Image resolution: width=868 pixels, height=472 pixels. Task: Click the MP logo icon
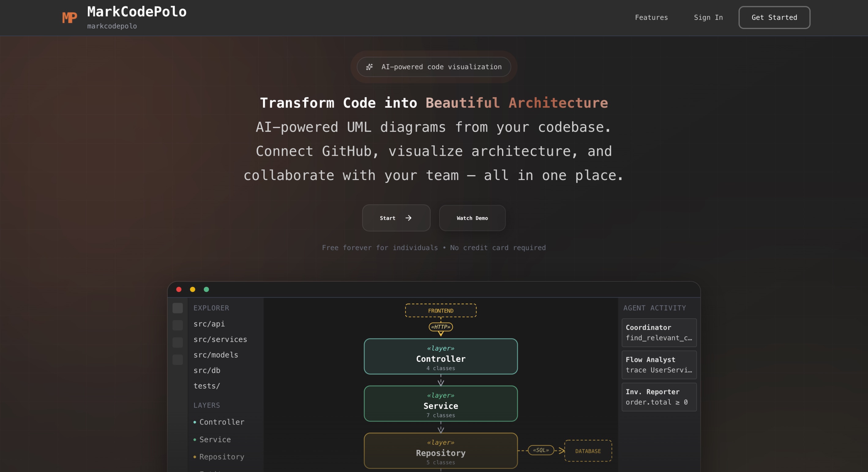pos(69,17)
